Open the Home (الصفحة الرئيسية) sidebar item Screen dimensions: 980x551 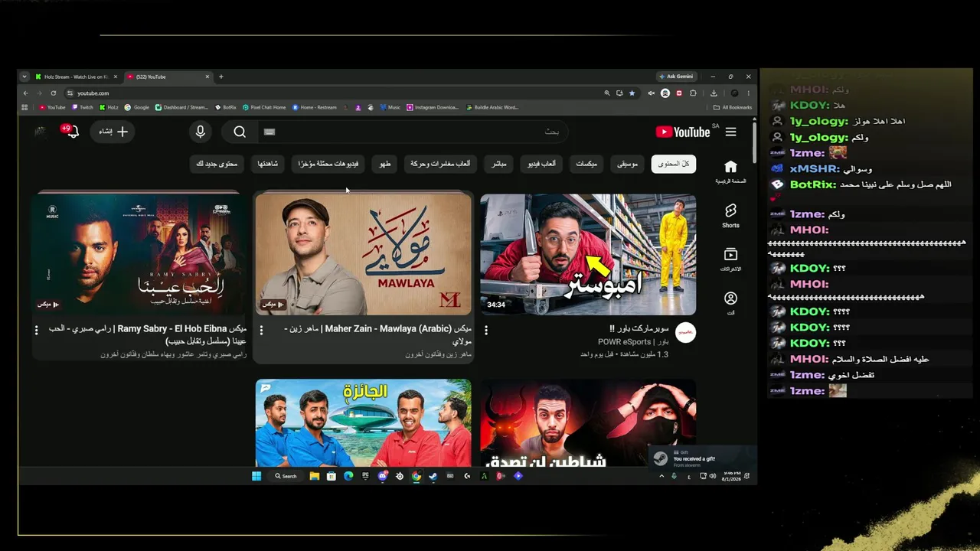pyautogui.click(x=730, y=171)
